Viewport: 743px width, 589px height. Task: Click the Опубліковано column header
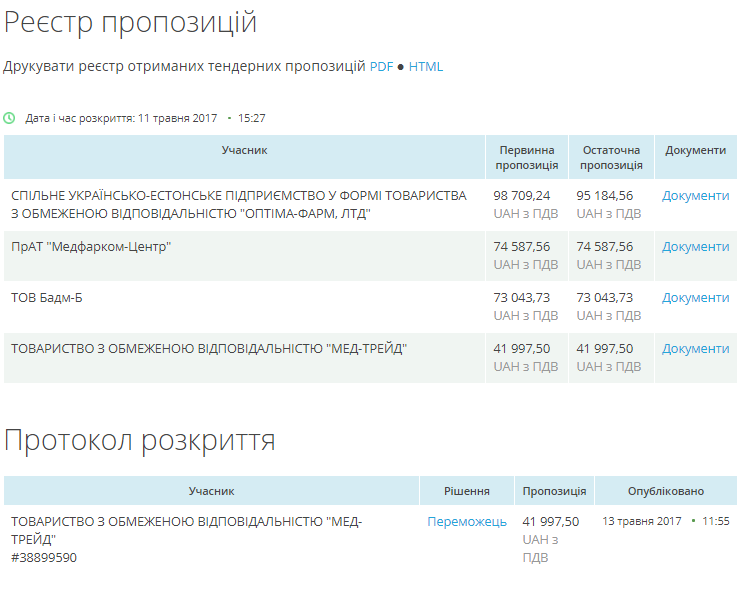click(665, 491)
